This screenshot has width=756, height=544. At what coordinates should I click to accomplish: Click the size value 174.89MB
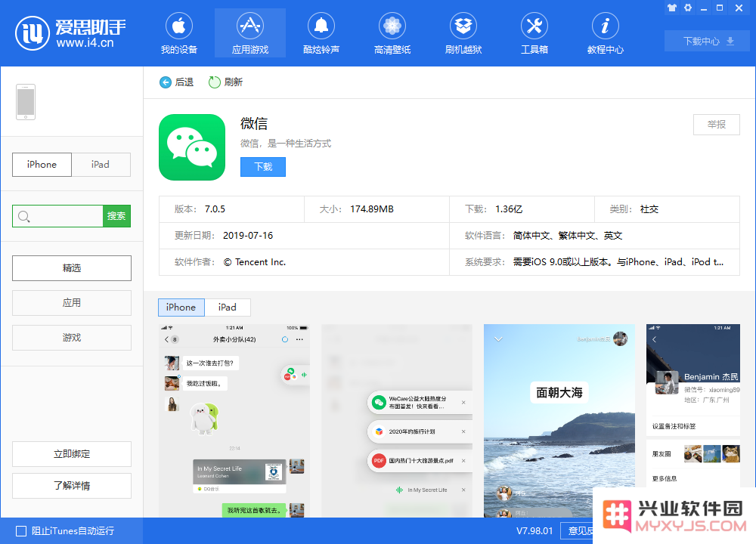click(372, 209)
